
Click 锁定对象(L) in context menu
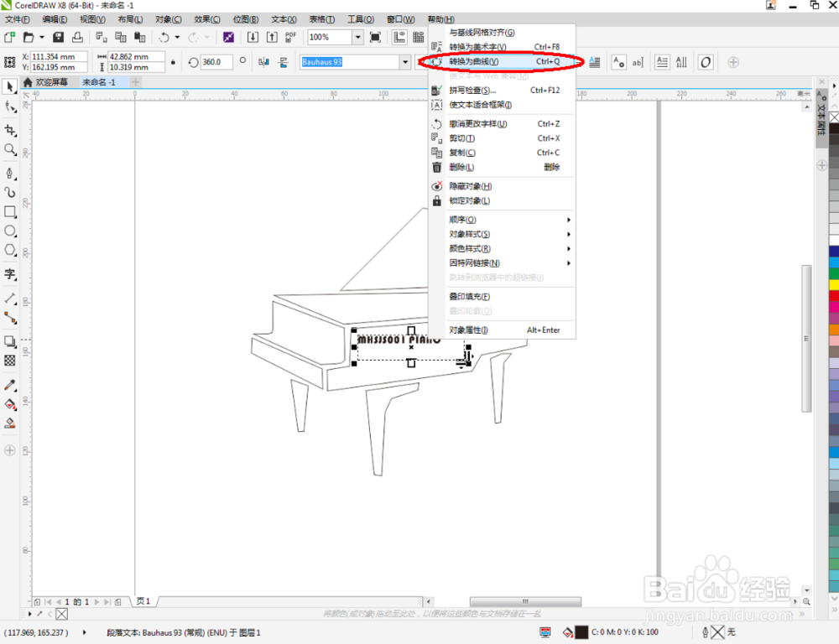click(503, 200)
